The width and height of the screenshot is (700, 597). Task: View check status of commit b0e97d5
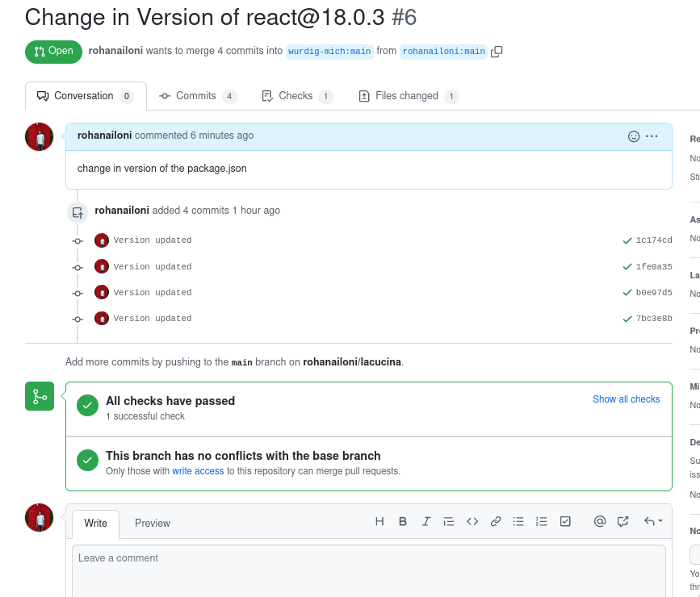click(627, 293)
